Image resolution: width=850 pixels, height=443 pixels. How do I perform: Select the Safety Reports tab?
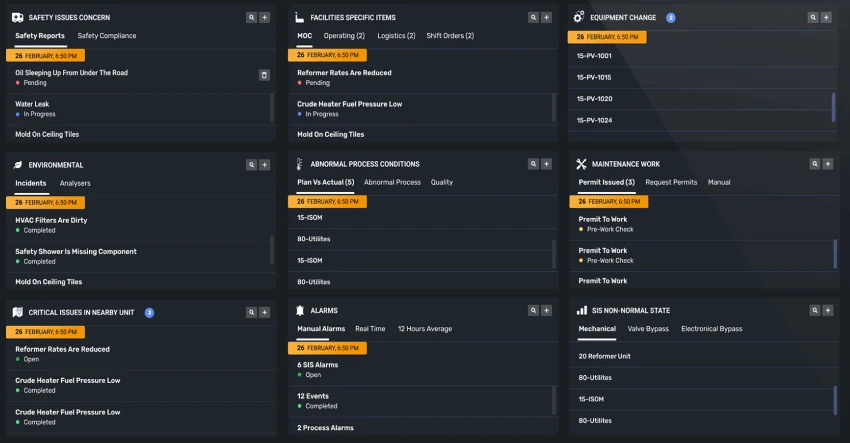[x=40, y=36]
